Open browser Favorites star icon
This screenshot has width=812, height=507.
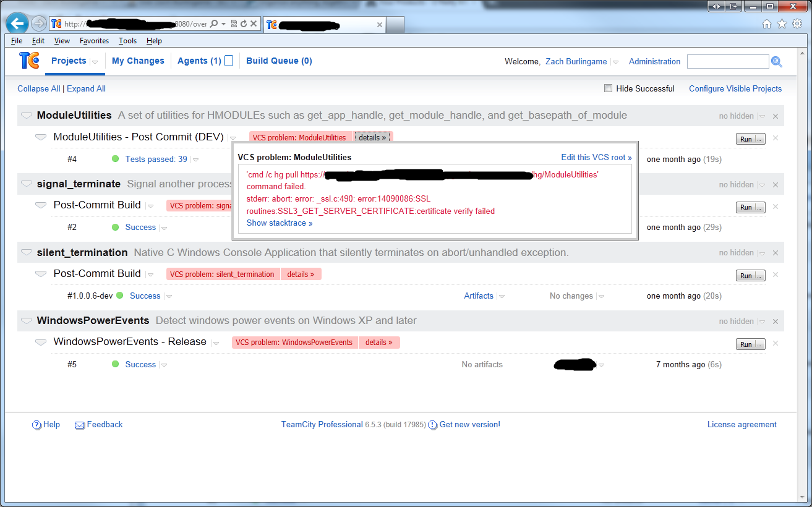[782, 24]
